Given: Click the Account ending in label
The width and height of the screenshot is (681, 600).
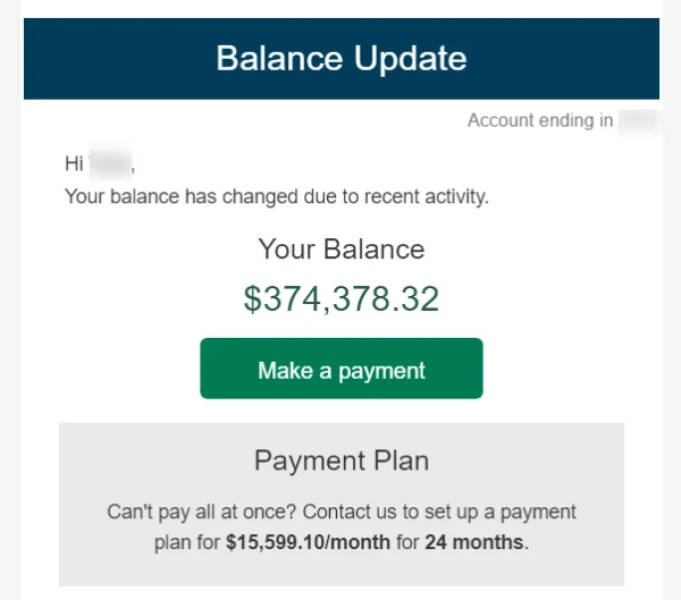Looking at the screenshot, I should 540,121.
